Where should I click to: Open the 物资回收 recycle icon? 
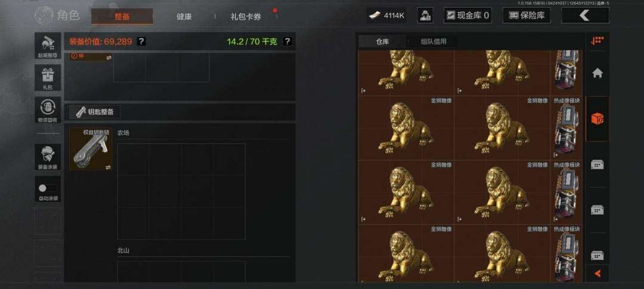tap(48, 110)
